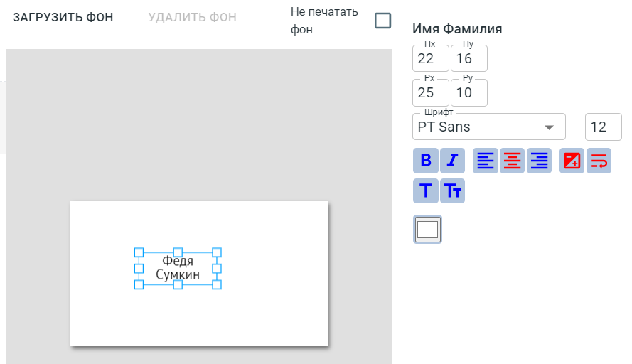The image size is (632, 364).
Task: Click the Пх position field
Action: tap(430, 58)
